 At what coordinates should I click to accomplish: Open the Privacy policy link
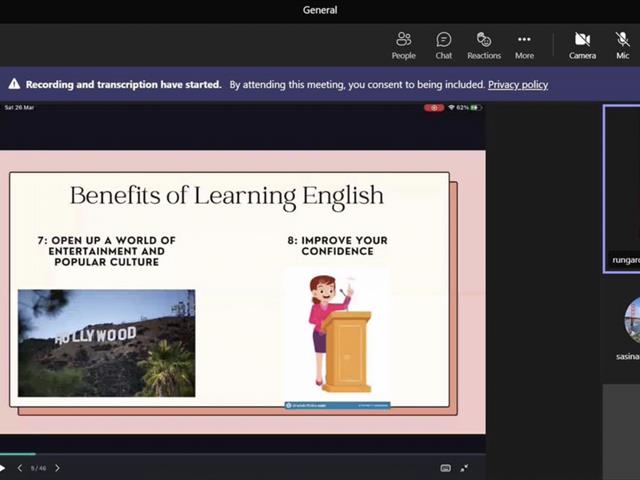pyautogui.click(x=518, y=84)
